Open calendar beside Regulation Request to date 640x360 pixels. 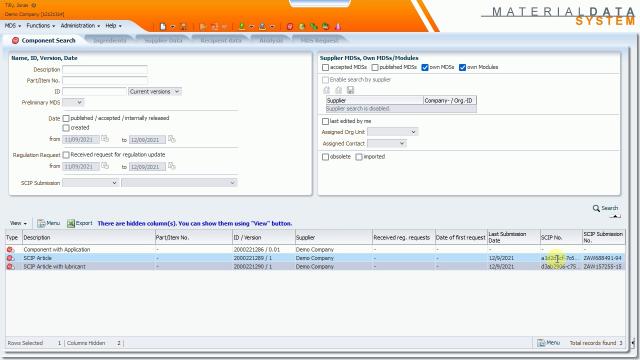click(x=172, y=166)
